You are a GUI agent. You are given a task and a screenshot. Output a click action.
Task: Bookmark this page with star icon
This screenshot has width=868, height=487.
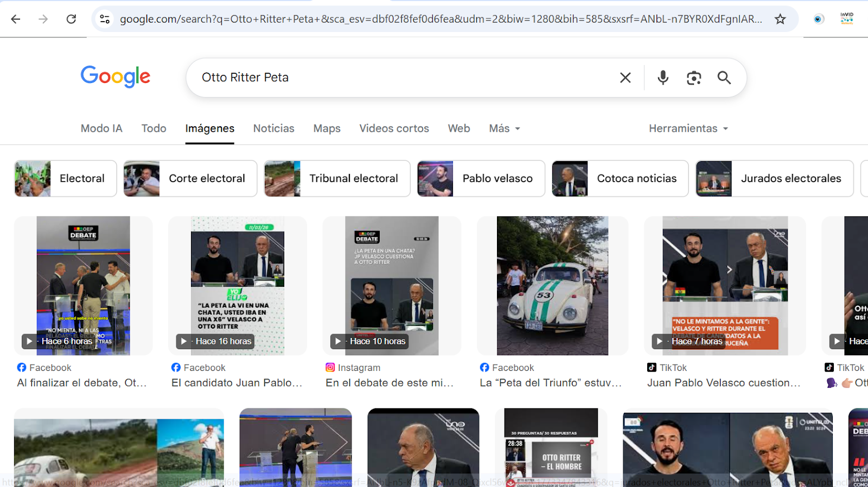pyautogui.click(x=780, y=19)
